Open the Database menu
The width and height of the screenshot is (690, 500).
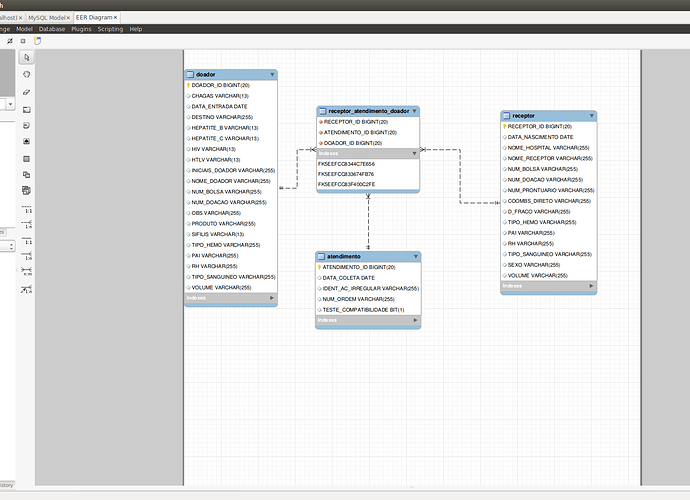click(52, 29)
